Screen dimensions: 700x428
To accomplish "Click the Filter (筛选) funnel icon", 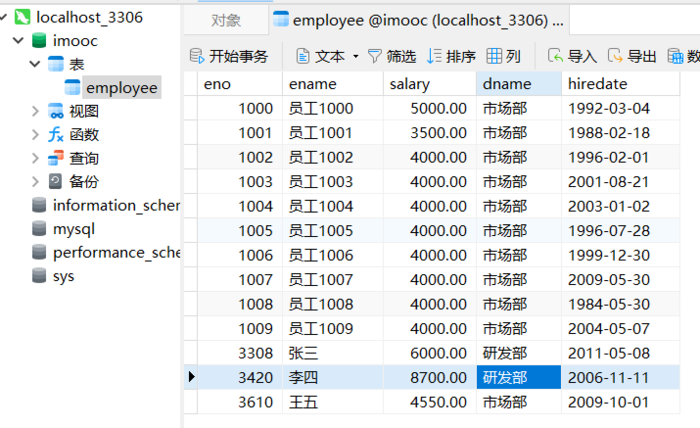I will tap(374, 57).
